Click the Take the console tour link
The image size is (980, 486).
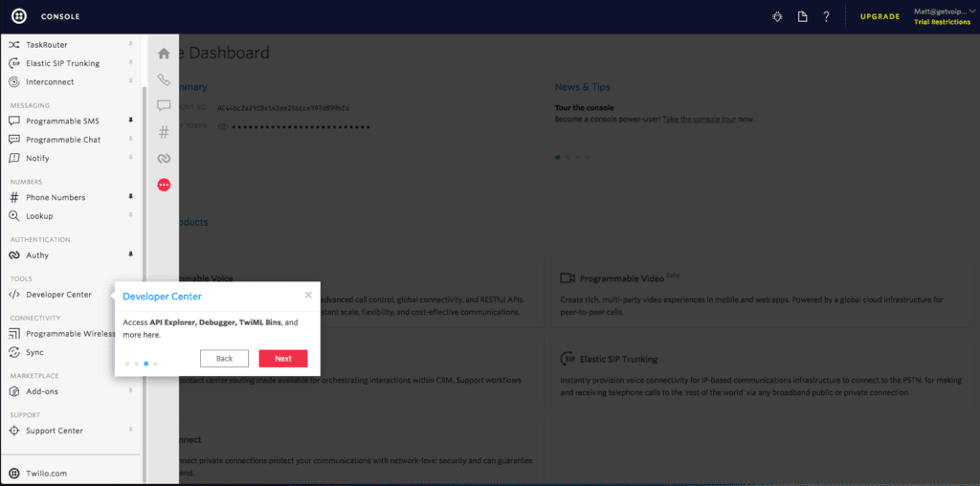pyautogui.click(x=702, y=119)
